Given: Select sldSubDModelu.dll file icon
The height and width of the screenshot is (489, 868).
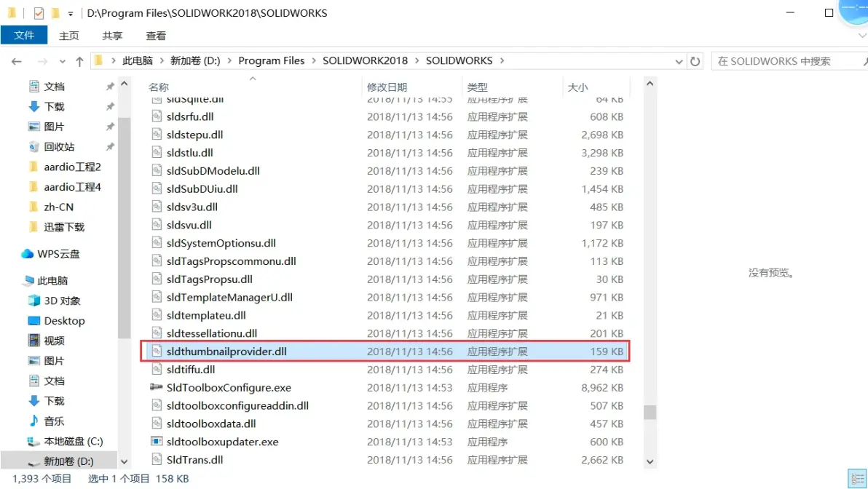Looking at the screenshot, I should coord(157,171).
